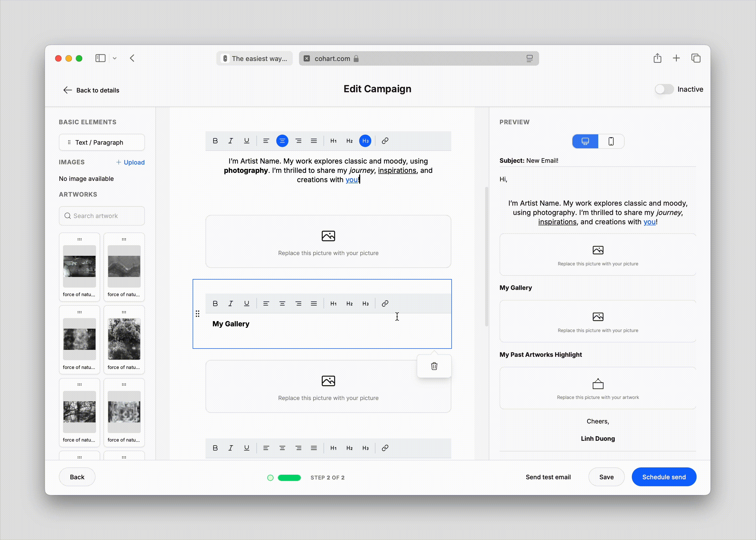The height and width of the screenshot is (540, 756).
Task: Underline in the bottom text toolbar
Action: [247, 448]
